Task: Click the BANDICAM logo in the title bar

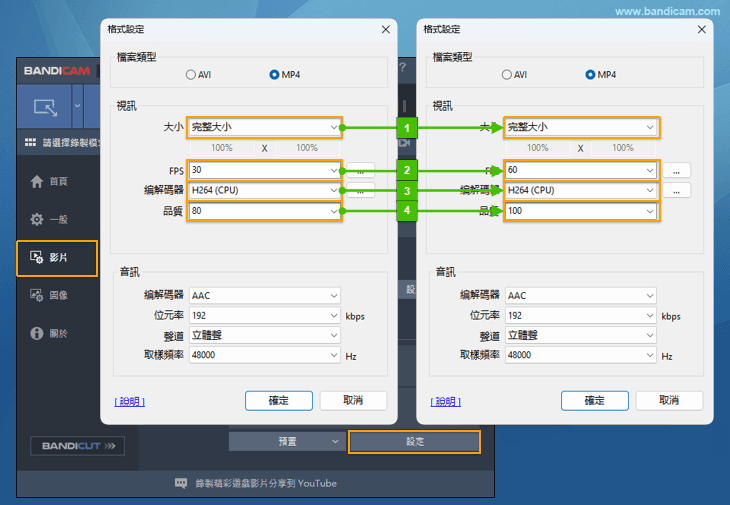Action: click(x=57, y=71)
